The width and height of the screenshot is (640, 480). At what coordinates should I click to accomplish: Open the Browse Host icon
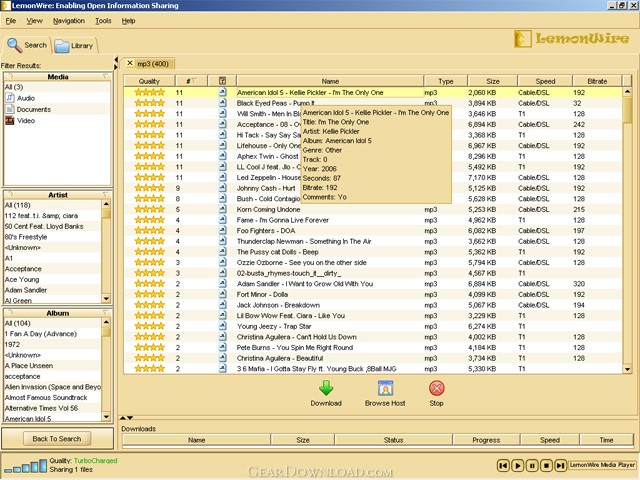click(385, 388)
